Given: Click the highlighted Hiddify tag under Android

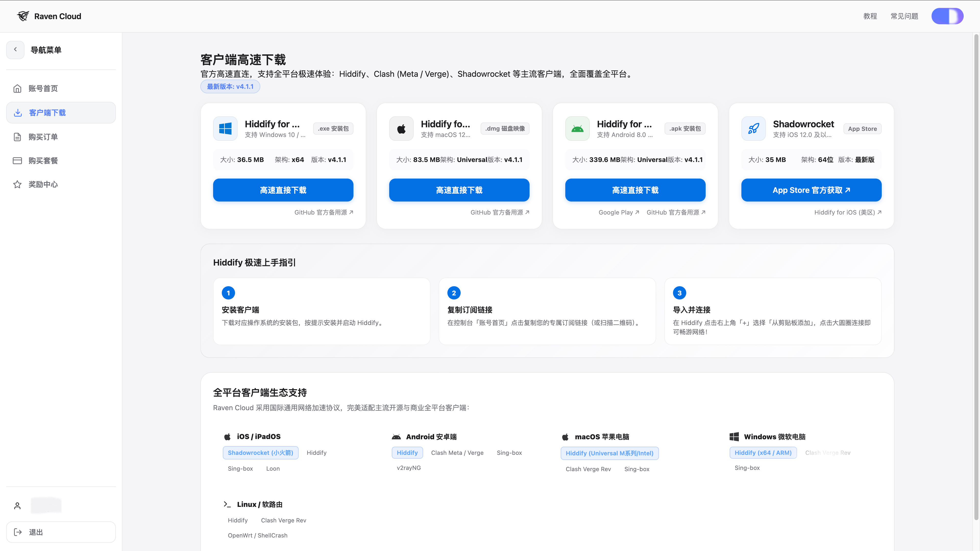Looking at the screenshot, I should [x=407, y=453].
